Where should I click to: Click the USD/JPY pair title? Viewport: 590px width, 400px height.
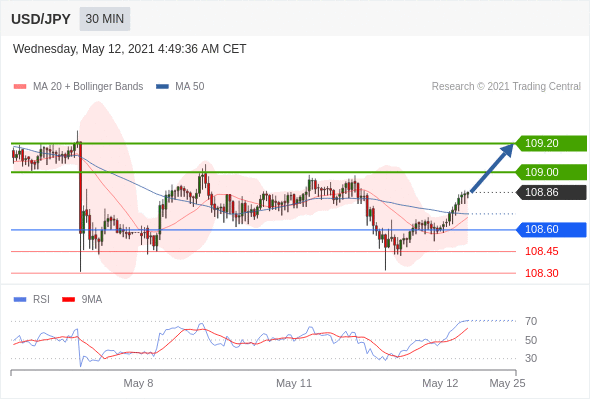pyautogui.click(x=41, y=19)
